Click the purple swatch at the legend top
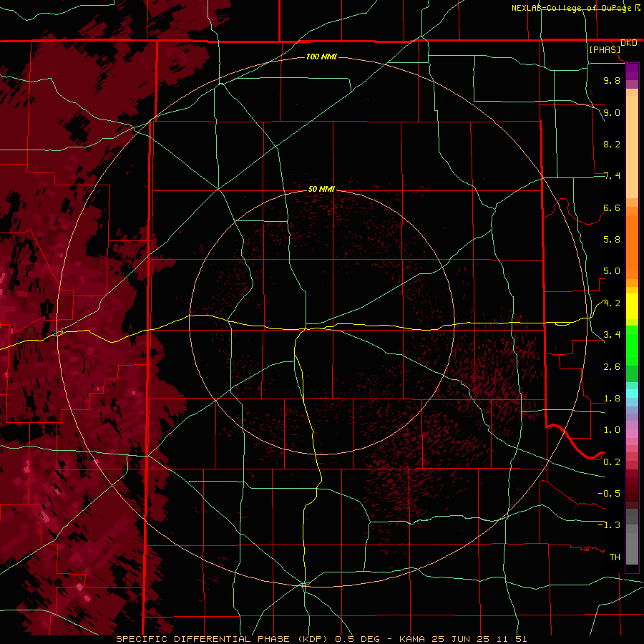Screen dimensions: 644x644 coord(632,72)
